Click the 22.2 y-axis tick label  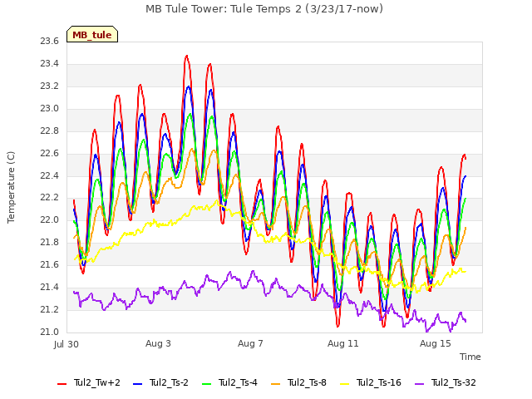tap(50, 198)
